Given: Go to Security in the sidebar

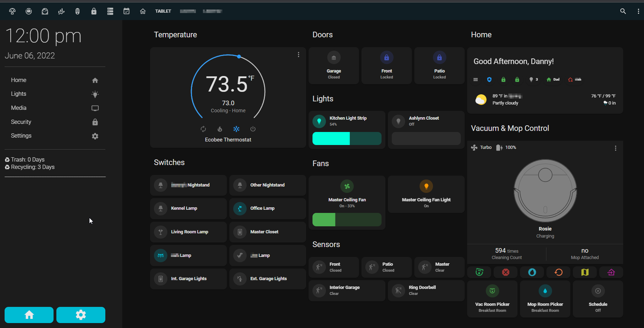Looking at the screenshot, I should (x=55, y=122).
